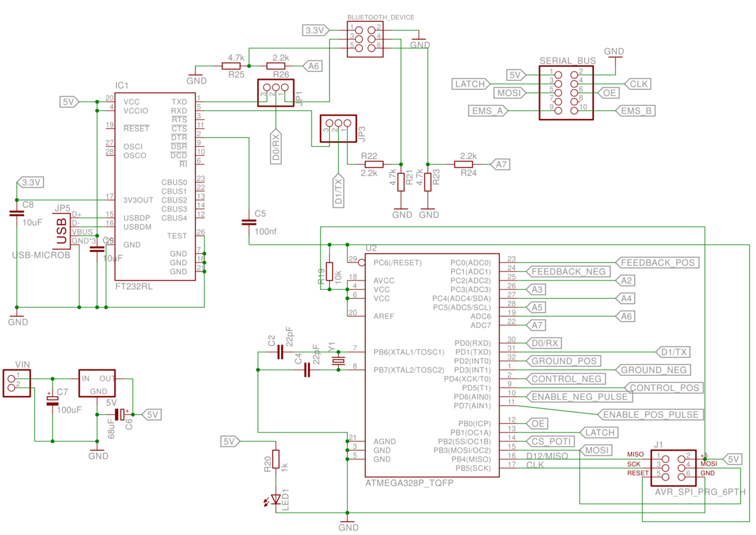Viewport: 756px width, 535px height.
Task: Select the C5 100nf capacitor symbol
Action: click(x=249, y=223)
